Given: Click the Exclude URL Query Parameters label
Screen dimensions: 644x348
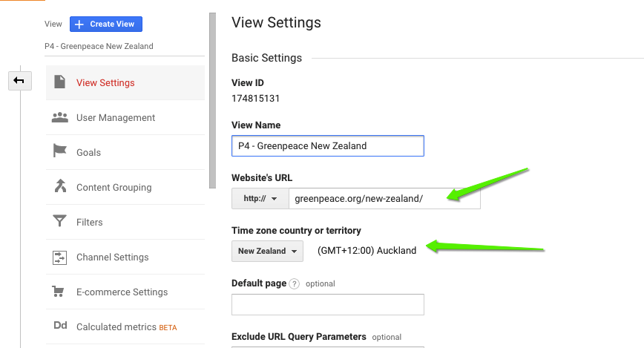Looking at the screenshot, I should 298,336.
